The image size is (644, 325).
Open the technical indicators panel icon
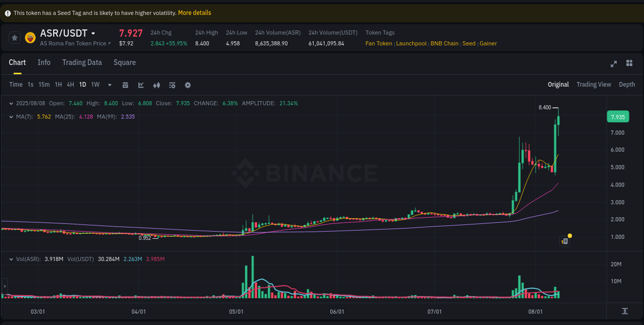[172, 84]
